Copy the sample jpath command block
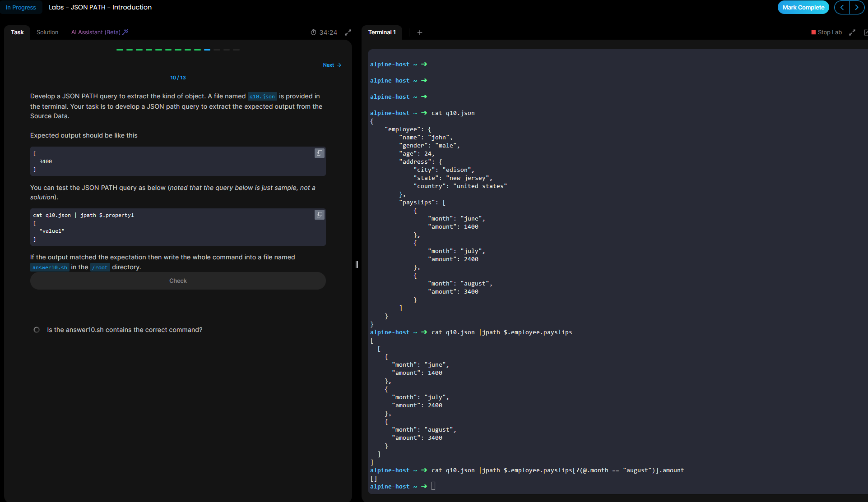The image size is (868, 502). 319,215
